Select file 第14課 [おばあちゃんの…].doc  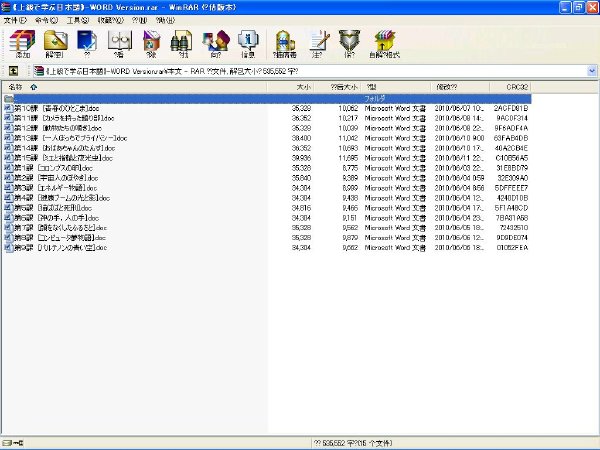click(267, 148)
